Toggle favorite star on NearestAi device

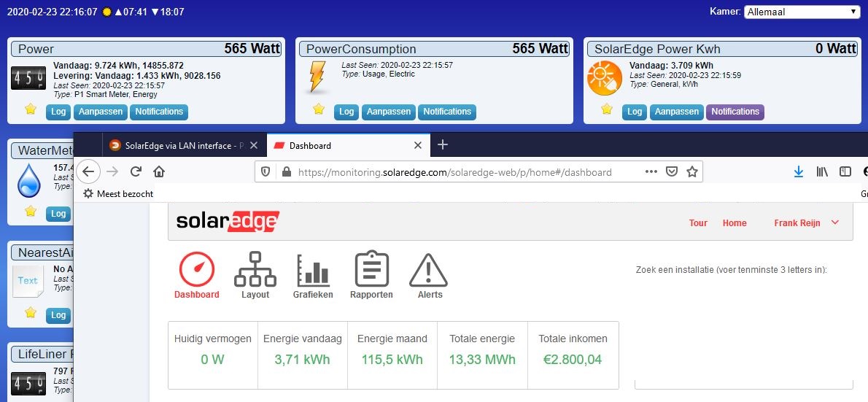tap(31, 313)
